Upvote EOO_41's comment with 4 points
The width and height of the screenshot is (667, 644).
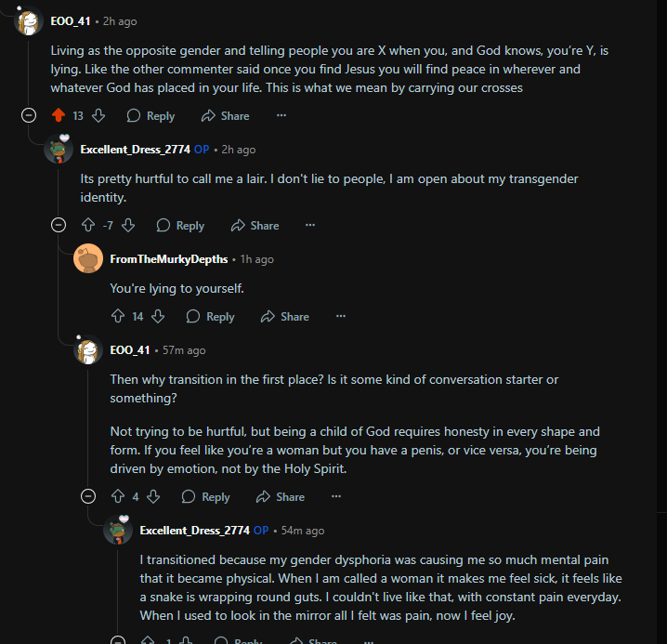click(x=118, y=497)
